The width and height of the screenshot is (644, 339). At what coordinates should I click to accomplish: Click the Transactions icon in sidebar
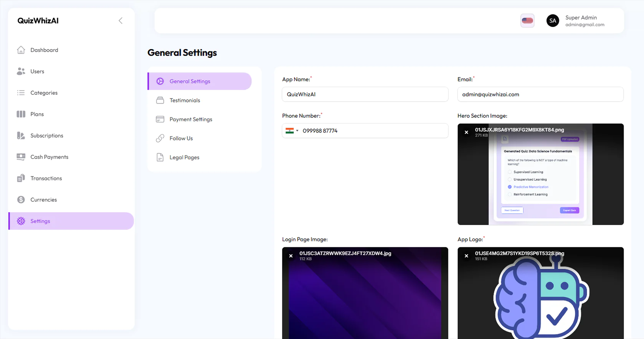click(21, 178)
